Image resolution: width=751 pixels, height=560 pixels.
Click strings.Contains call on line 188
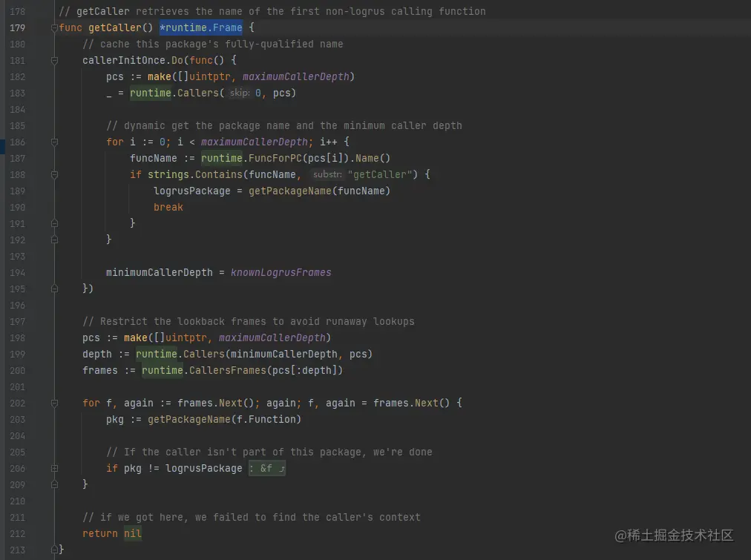coord(195,175)
